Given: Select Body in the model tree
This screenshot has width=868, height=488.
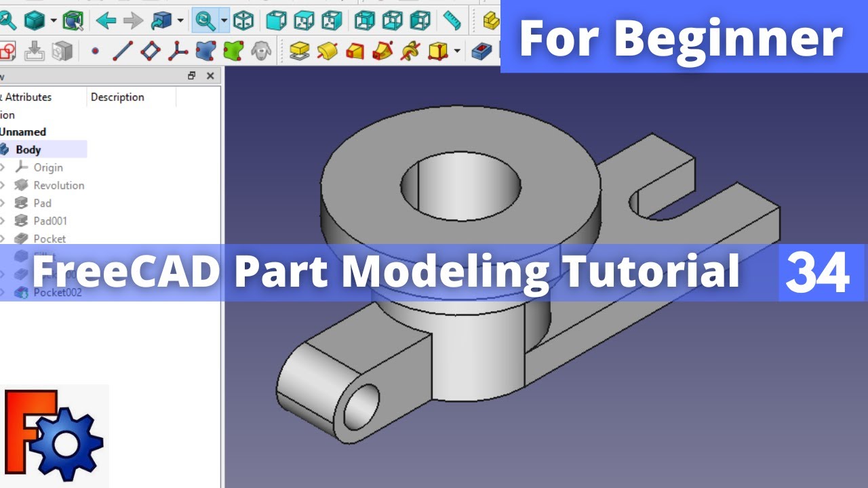Looking at the screenshot, I should click(28, 150).
